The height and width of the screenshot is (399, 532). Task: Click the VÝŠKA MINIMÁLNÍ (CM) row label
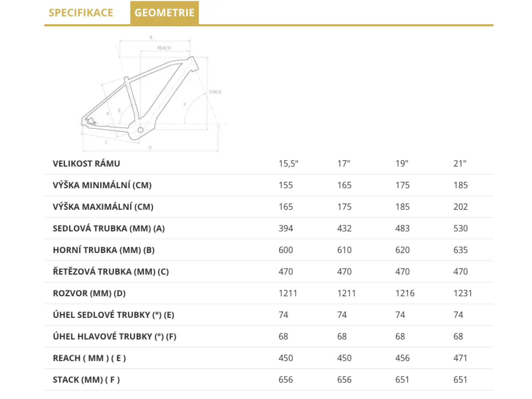coord(102,185)
